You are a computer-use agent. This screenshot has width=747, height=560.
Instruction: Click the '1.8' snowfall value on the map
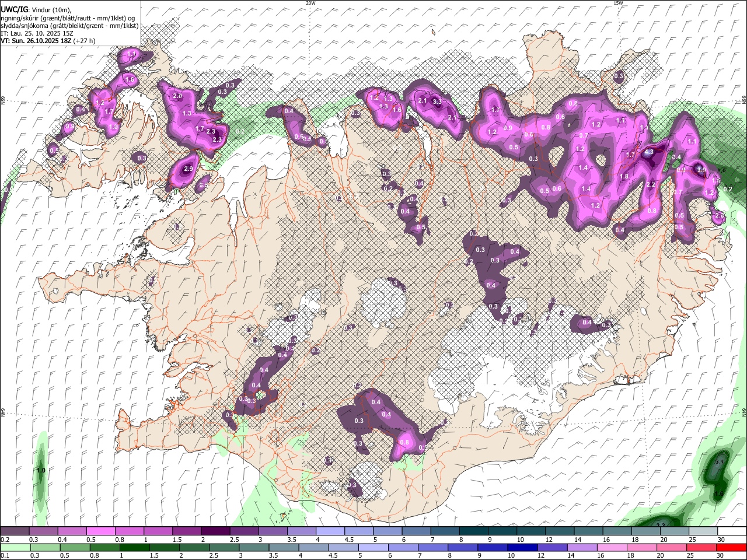(624, 177)
